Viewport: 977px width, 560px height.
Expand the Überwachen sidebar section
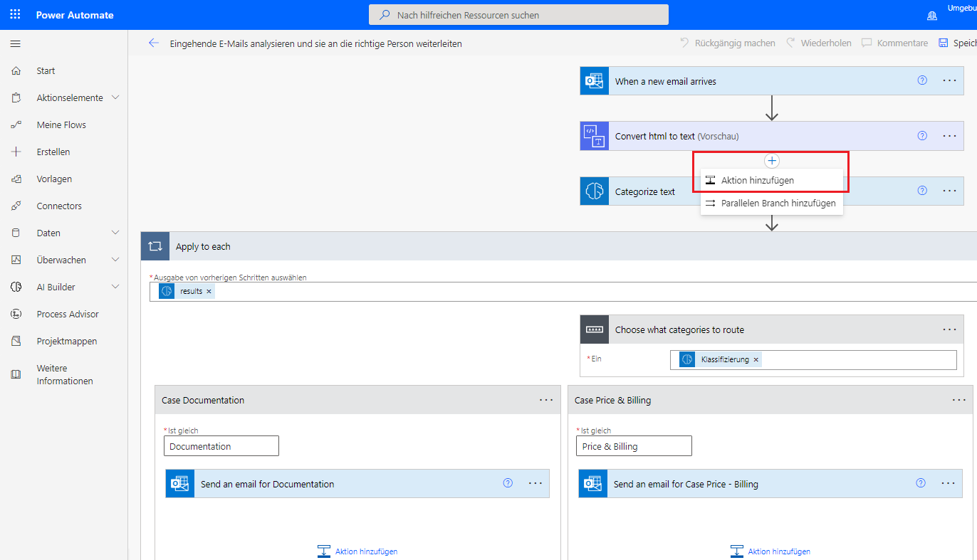115,260
